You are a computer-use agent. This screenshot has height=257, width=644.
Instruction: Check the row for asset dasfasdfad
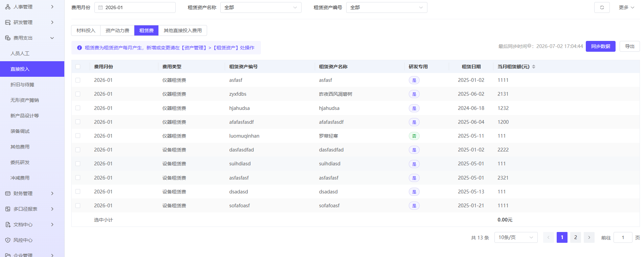[x=78, y=150]
